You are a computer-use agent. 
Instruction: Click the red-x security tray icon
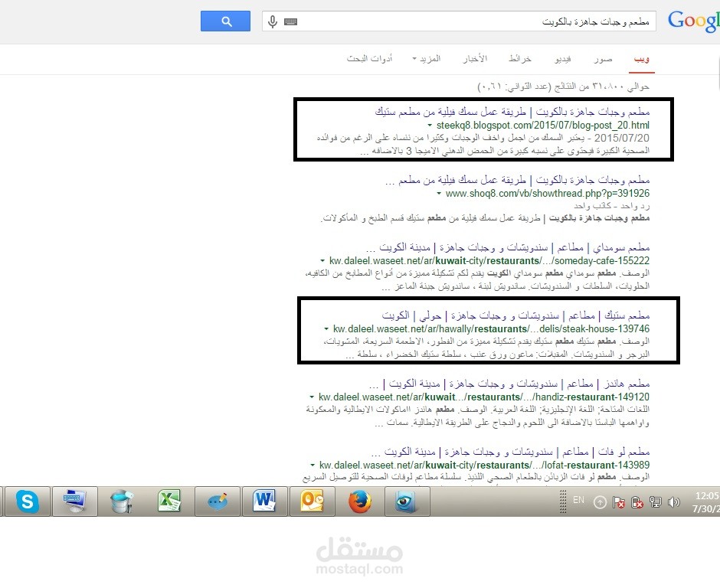[637, 502]
